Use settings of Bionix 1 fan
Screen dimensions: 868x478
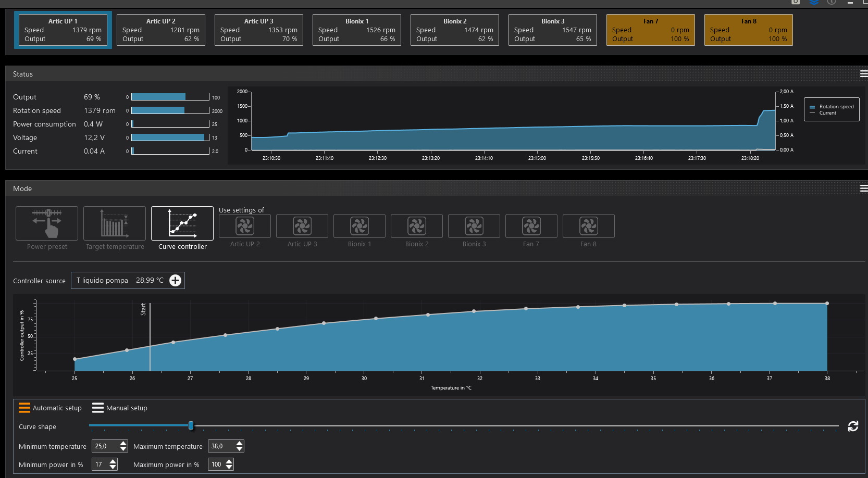359,226
